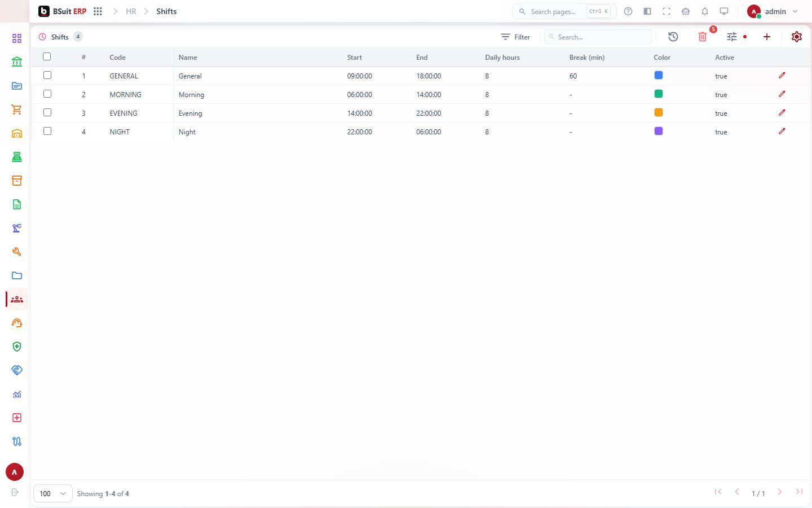Viewport: 812px width, 508px height.
Task: Open the orange archive box sidebar icon
Action: click(17, 181)
